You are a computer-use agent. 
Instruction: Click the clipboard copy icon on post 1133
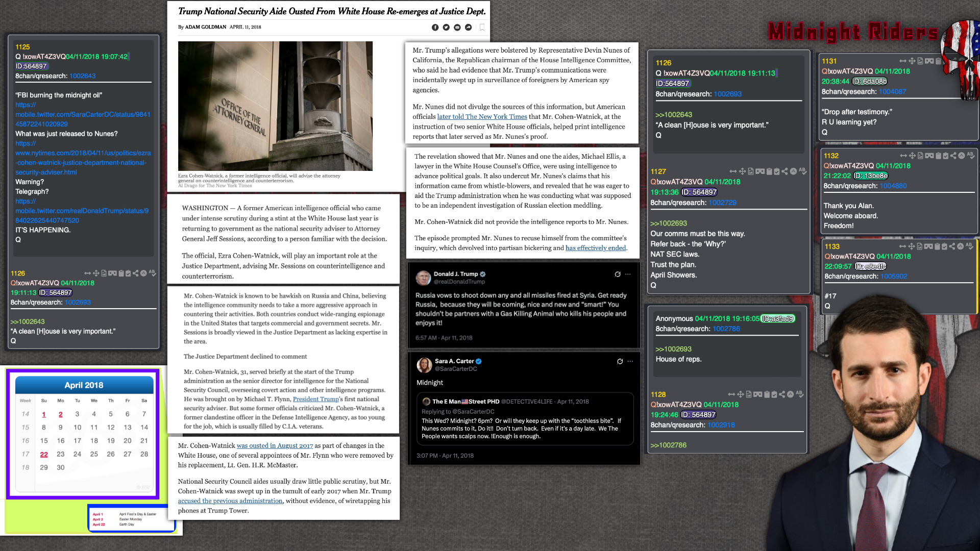[937, 246]
